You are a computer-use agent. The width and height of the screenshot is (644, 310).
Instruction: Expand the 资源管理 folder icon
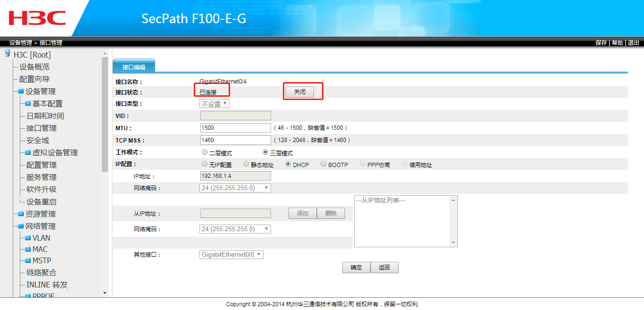(21, 214)
